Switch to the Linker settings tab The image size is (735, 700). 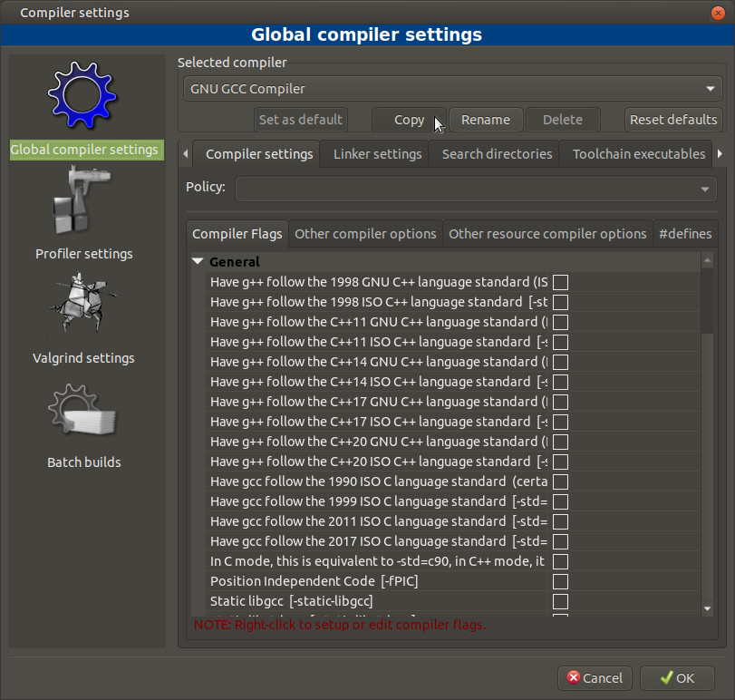tap(377, 154)
